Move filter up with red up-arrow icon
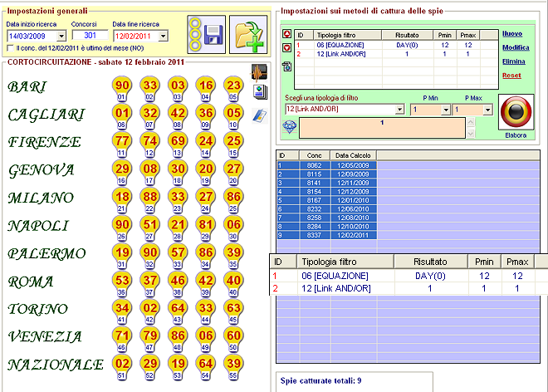 287,35
